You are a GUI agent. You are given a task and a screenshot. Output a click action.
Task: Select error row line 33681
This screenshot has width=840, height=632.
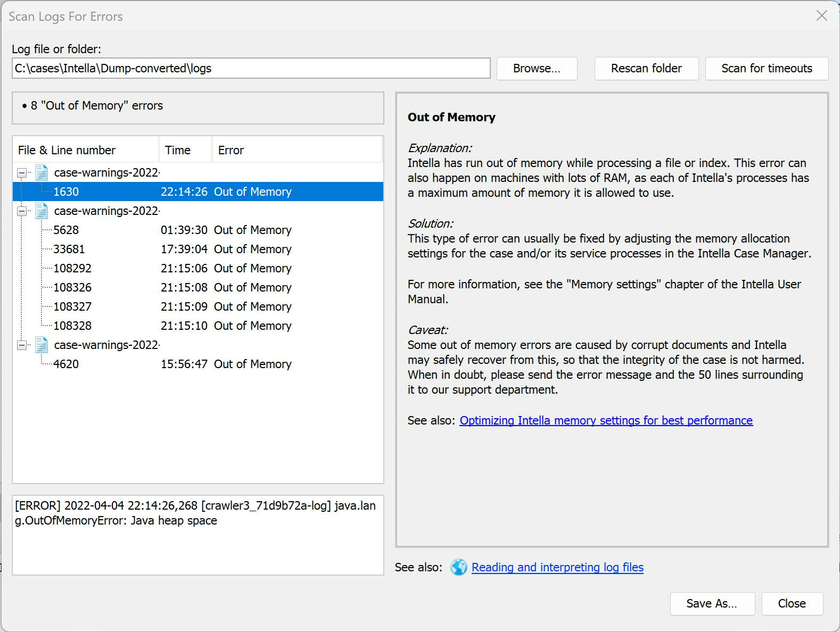[x=198, y=249]
